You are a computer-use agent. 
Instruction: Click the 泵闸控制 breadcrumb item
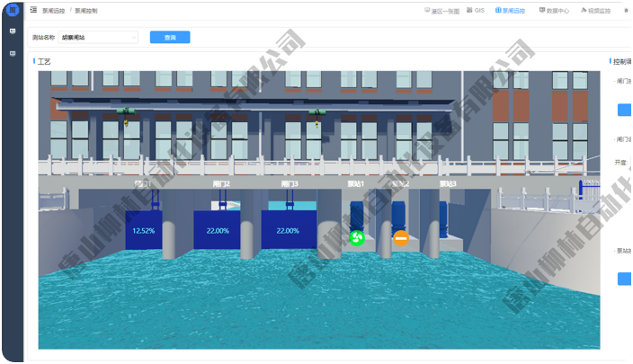(x=86, y=11)
